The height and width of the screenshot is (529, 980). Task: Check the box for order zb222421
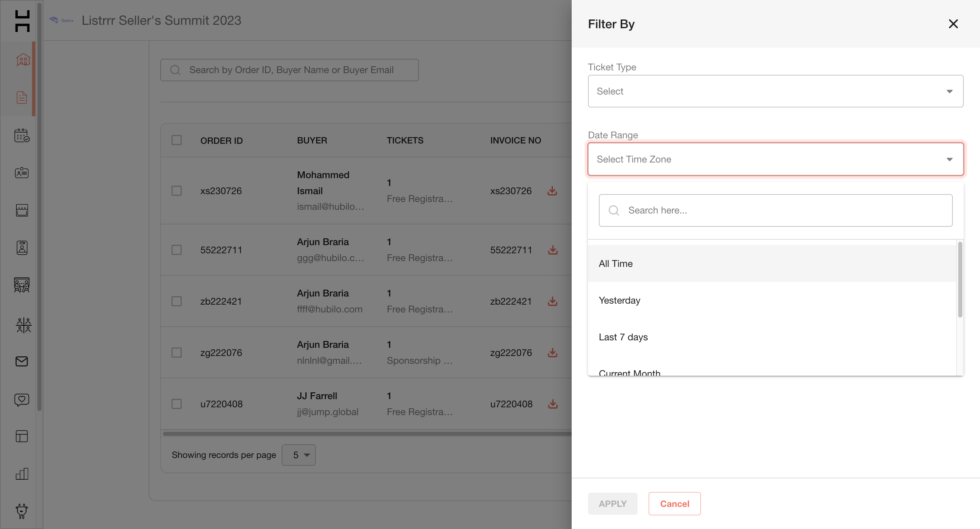coord(177,301)
